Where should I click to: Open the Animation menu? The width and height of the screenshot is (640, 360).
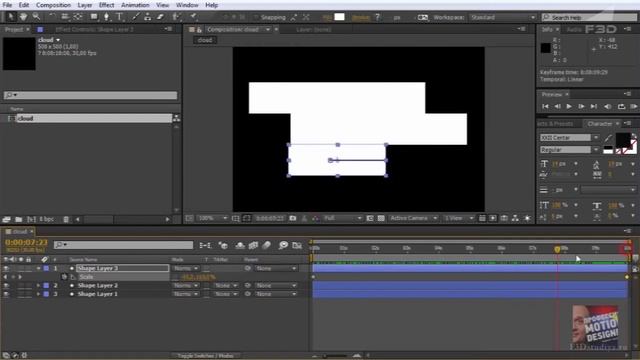pyautogui.click(x=135, y=5)
